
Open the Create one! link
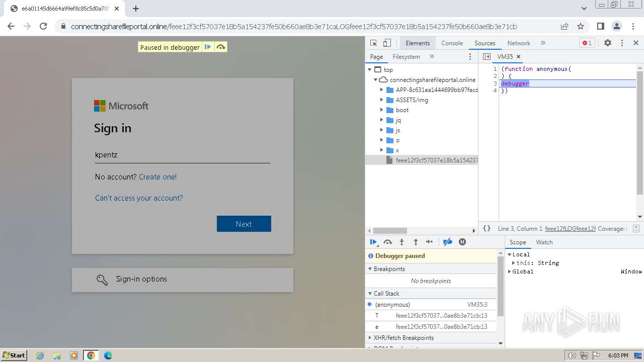pos(157,177)
